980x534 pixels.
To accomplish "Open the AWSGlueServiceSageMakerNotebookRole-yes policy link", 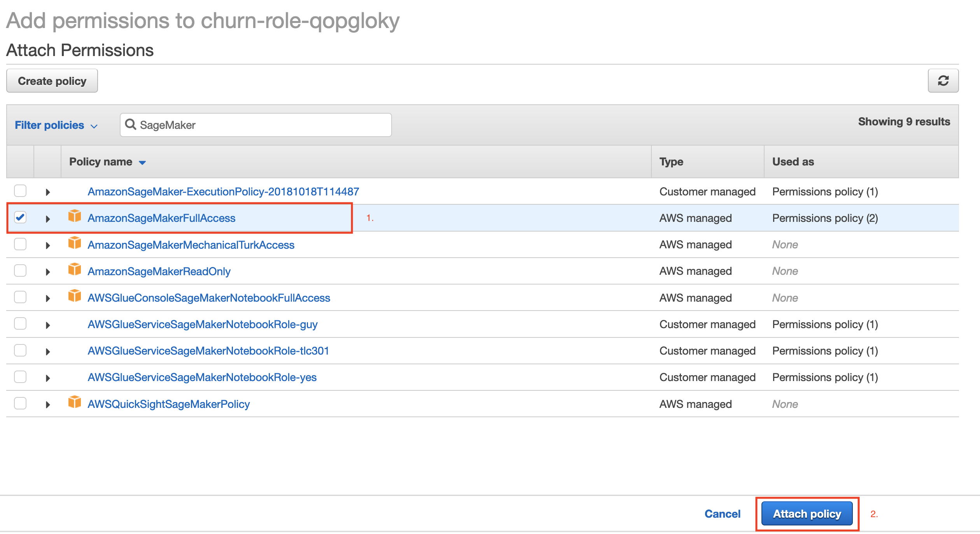I will coord(202,377).
